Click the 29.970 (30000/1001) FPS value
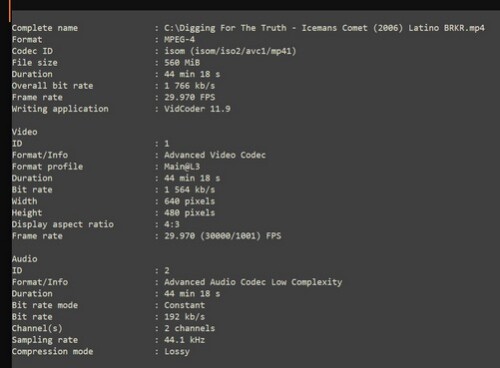 point(222,236)
